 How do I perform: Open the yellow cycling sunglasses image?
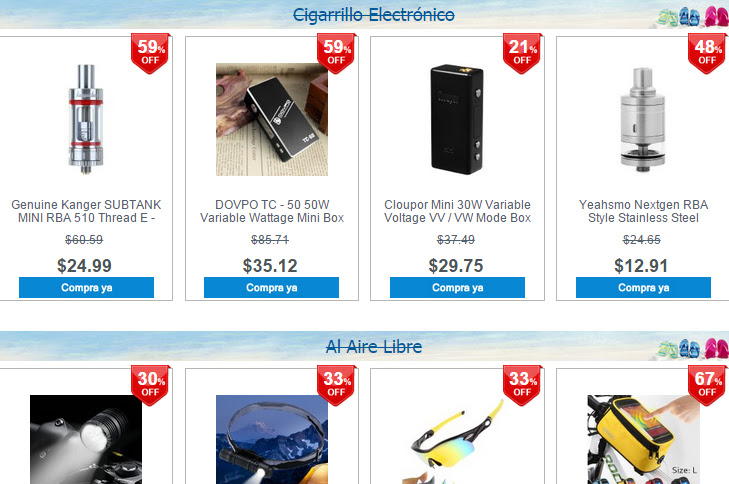[x=457, y=439]
